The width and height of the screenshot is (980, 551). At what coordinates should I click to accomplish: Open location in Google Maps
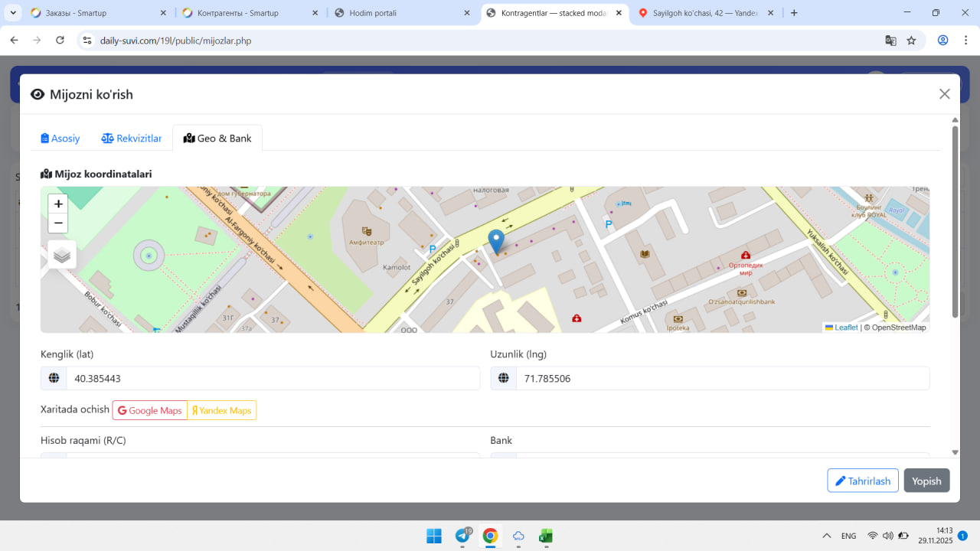tap(150, 410)
